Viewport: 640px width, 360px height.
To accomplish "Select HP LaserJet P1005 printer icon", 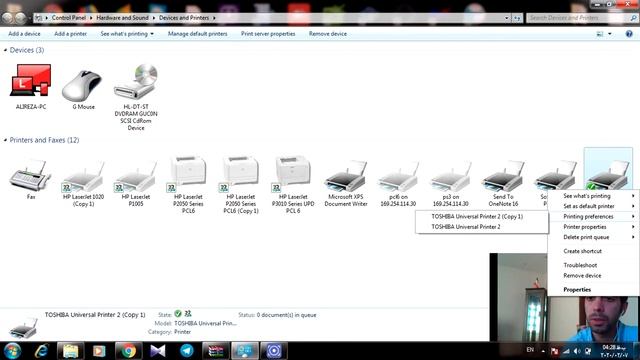I will [136, 177].
